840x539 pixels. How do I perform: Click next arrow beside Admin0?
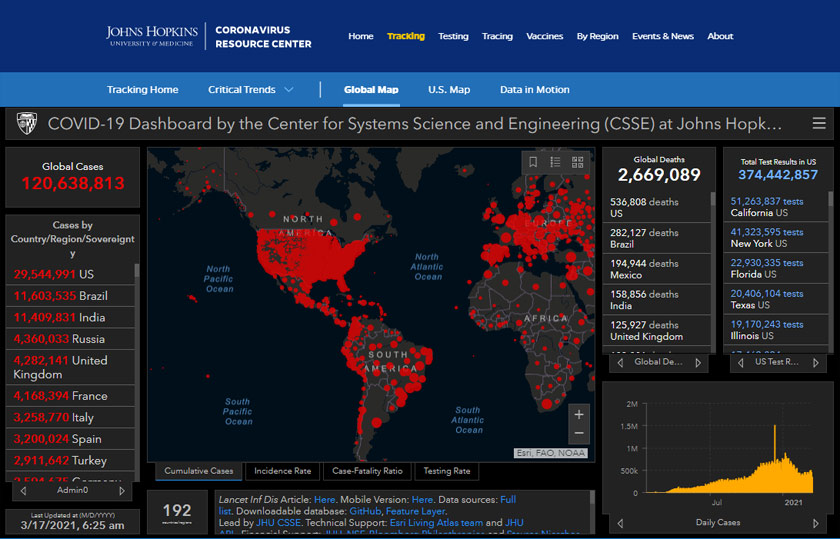[122, 491]
